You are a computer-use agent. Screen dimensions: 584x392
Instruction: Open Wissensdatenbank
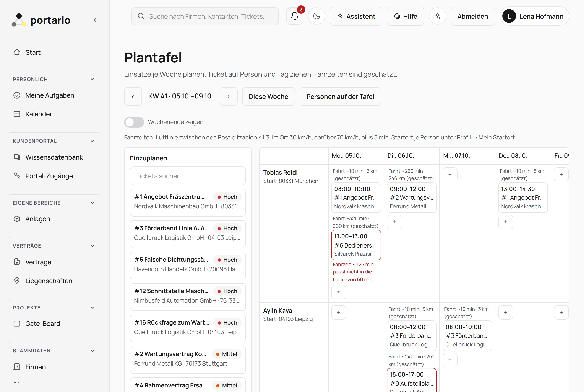tap(54, 157)
